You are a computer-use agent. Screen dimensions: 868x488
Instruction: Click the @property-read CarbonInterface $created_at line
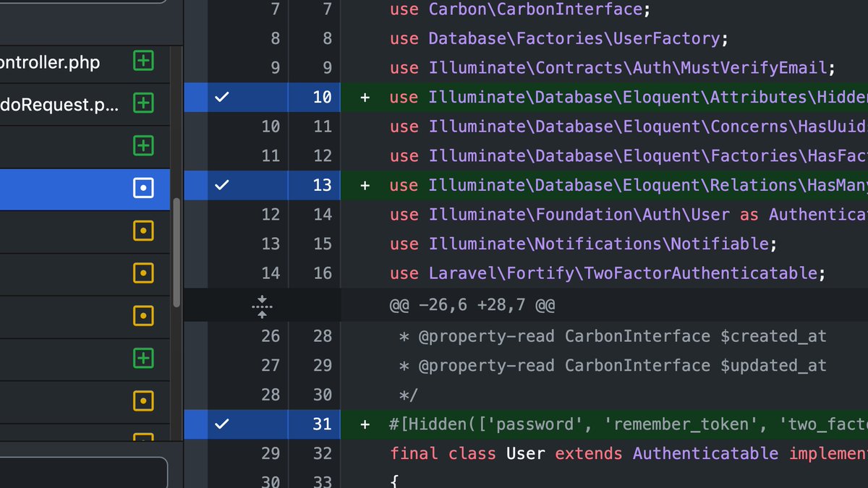coord(613,336)
